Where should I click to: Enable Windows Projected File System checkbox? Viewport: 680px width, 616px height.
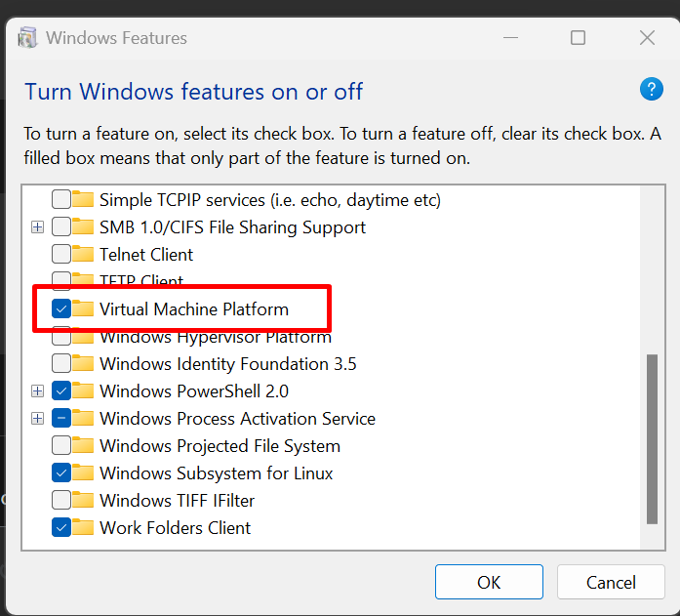pyautogui.click(x=61, y=445)
